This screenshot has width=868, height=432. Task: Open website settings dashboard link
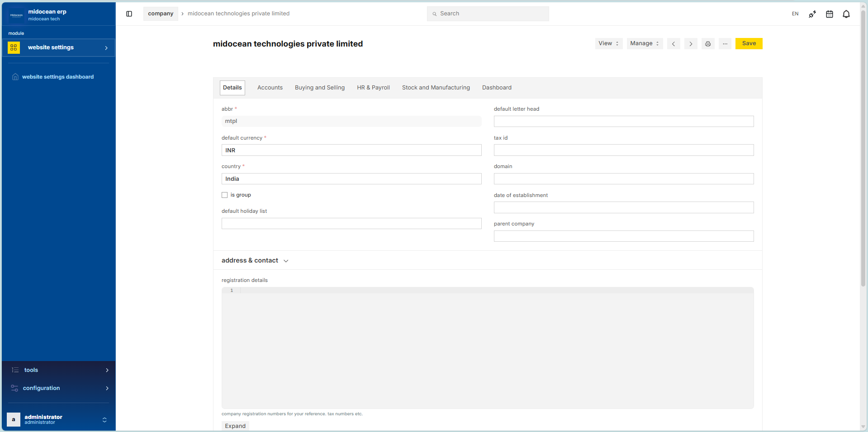click(x=58, y=77)
